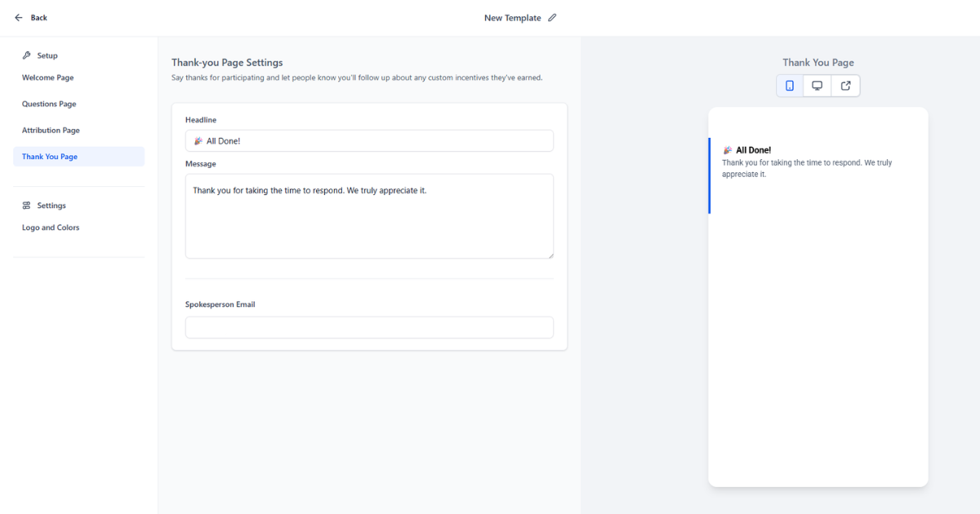Focus the Spokesperson Email field
The height and width of the screenshot is (514, 980).
(369, 327)
